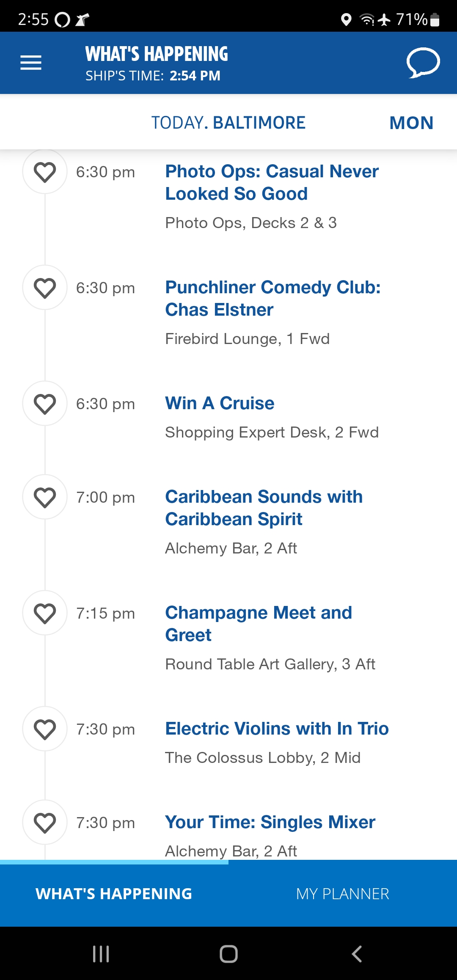Open the hamburger navigation menu
This screenshot has width=457, height=980.
pyautogui.click(x=31, y=63)
